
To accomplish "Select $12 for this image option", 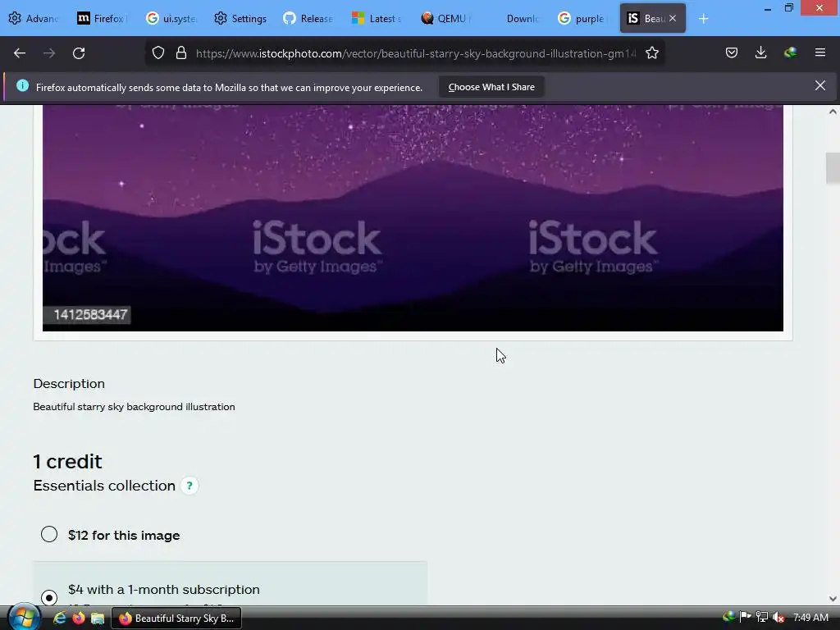I will pyautogui.click(x=49, y=534).
